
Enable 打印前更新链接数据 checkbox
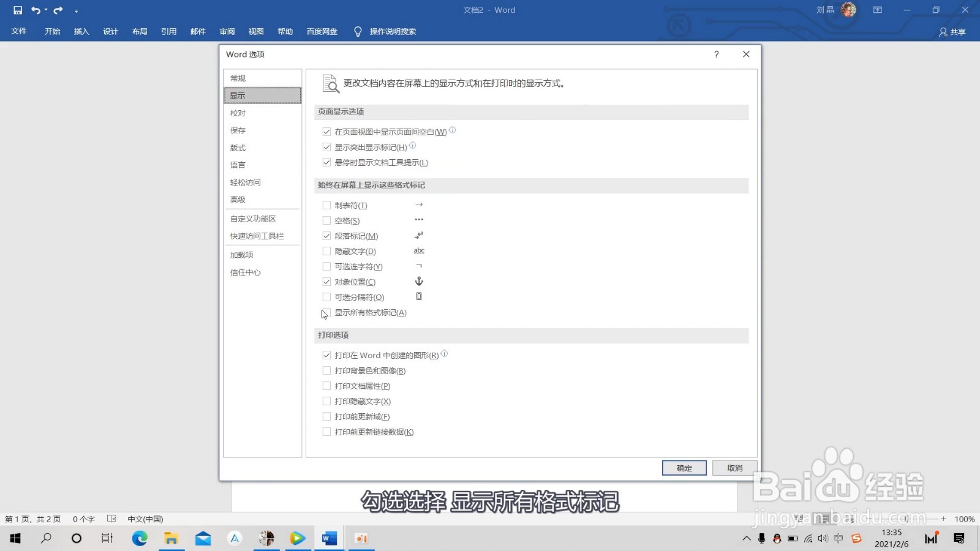[x=326, y=432]
